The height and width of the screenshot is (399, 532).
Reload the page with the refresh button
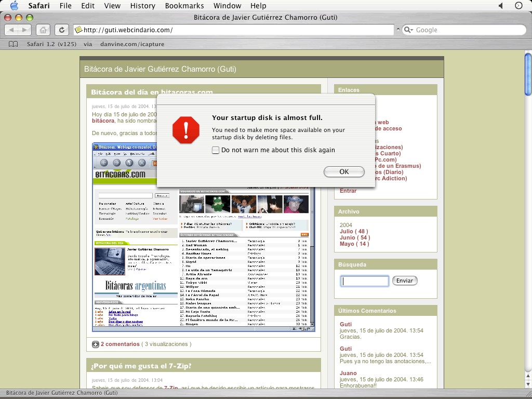[x=61, y=30]
